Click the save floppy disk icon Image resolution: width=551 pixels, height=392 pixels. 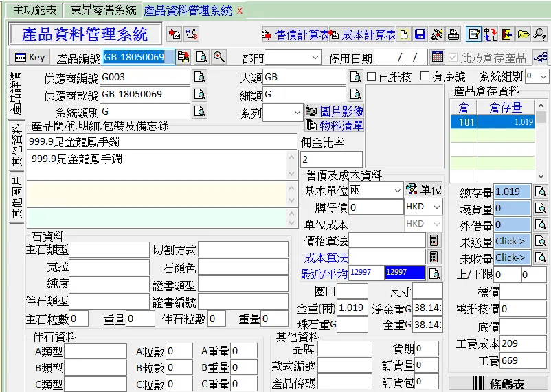(x=419, y=34)
